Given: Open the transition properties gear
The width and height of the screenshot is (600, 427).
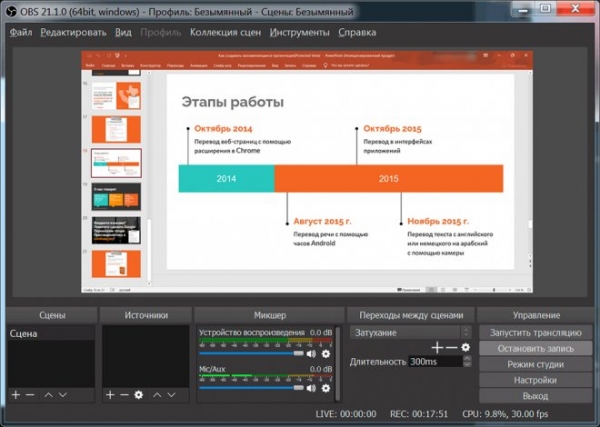Looking at the screenshot, I should click(x=465, y=346).
